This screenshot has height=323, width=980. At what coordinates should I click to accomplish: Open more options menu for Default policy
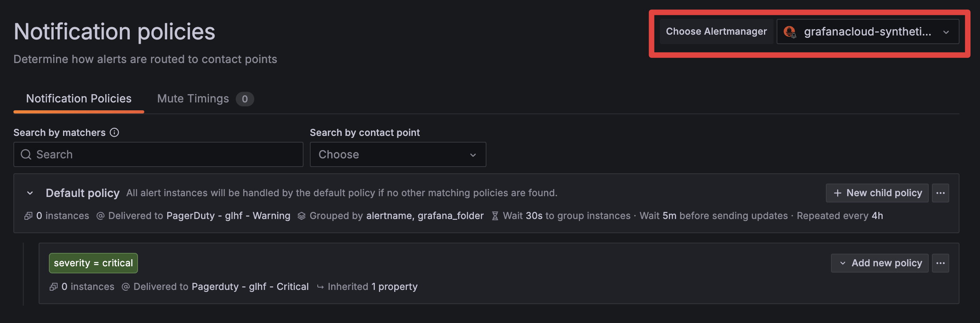click(941, 193)
